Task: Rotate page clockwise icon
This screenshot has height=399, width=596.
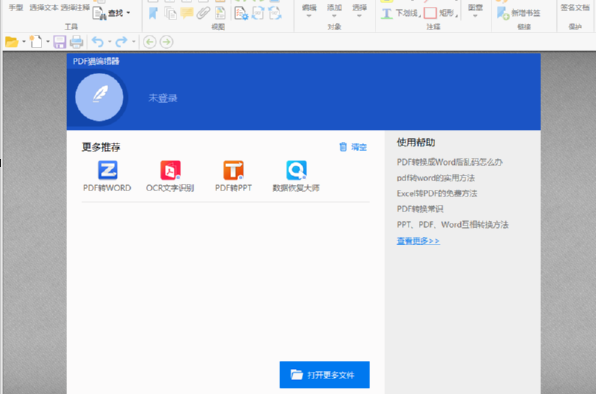Action: [258, 13]
